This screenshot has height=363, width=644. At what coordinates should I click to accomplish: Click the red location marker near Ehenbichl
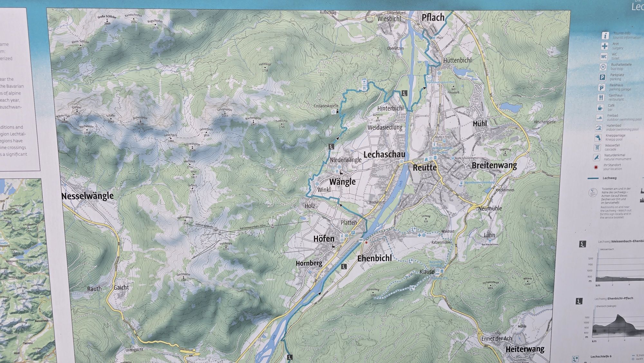366,242
